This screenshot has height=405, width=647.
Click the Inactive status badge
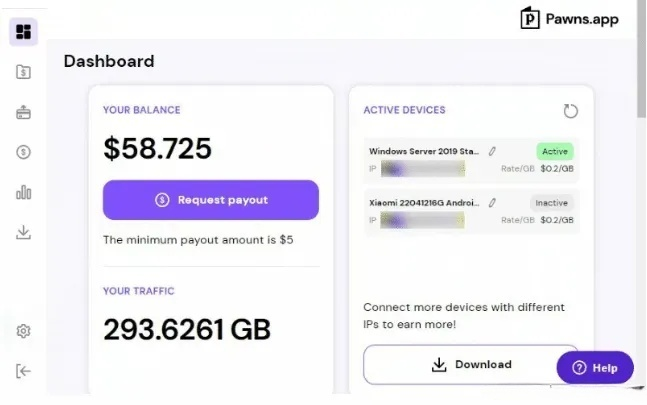(551, 202)
